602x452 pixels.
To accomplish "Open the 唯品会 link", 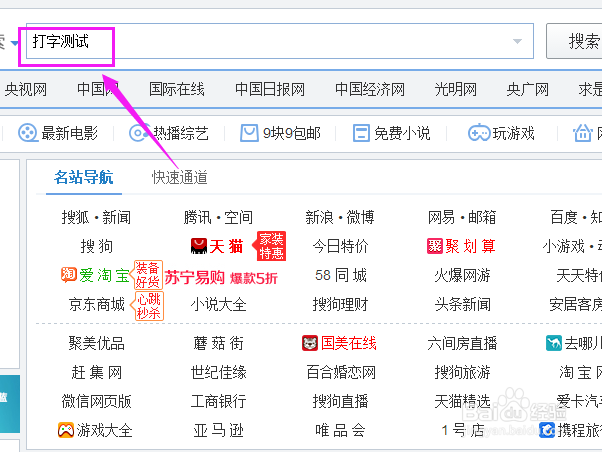I will click(340, 430).
